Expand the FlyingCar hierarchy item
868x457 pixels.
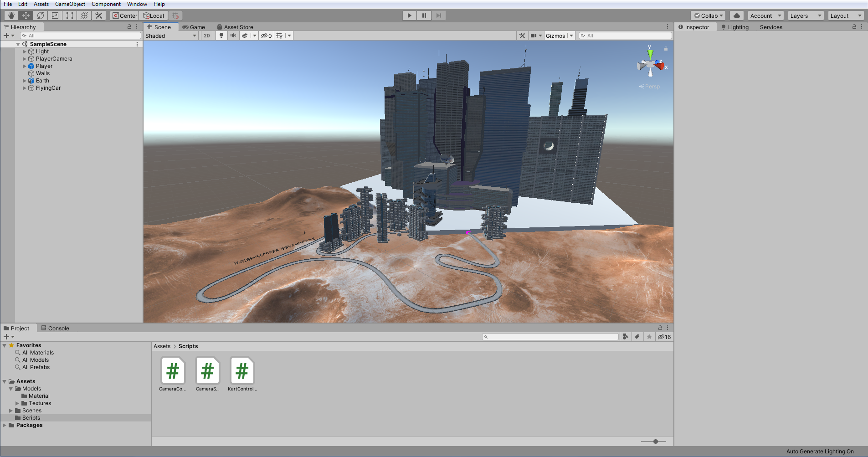25,88
